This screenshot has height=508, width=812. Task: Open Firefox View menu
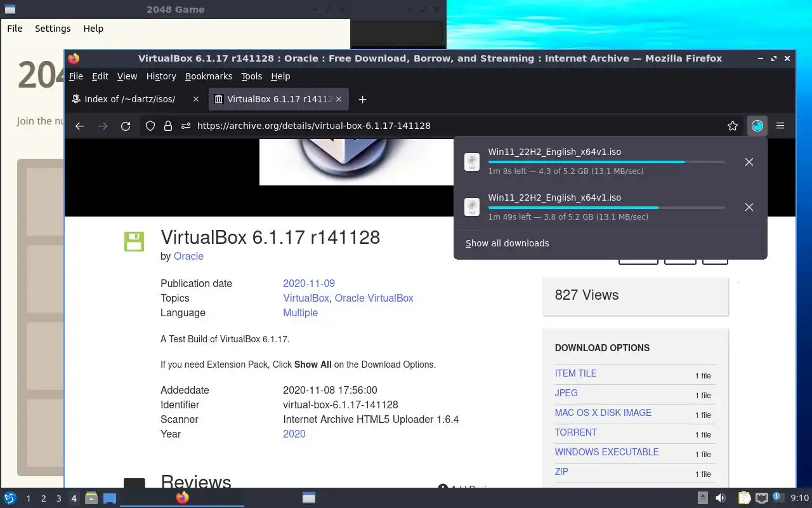click(127, 76)
